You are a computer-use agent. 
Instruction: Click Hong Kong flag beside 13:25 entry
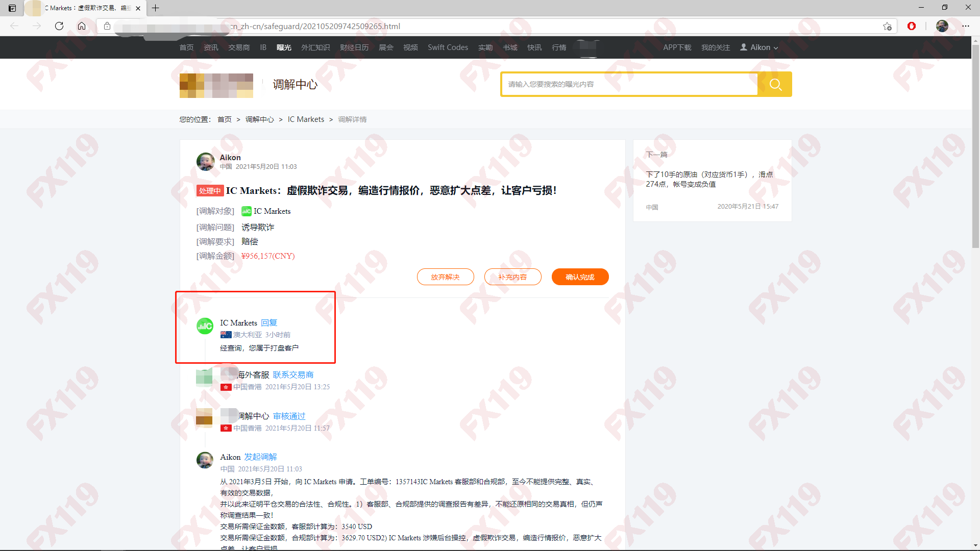tap(226, 387)
